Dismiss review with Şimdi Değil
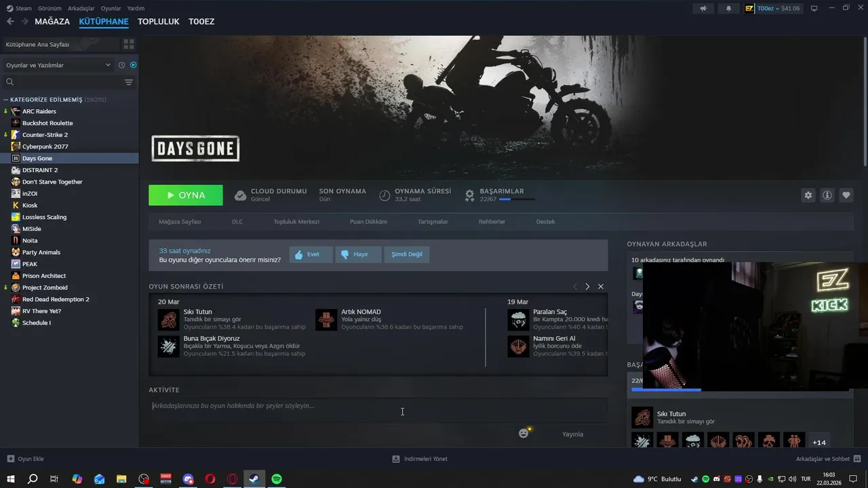The width and height of the screenshot is (868, 488). 407,254
